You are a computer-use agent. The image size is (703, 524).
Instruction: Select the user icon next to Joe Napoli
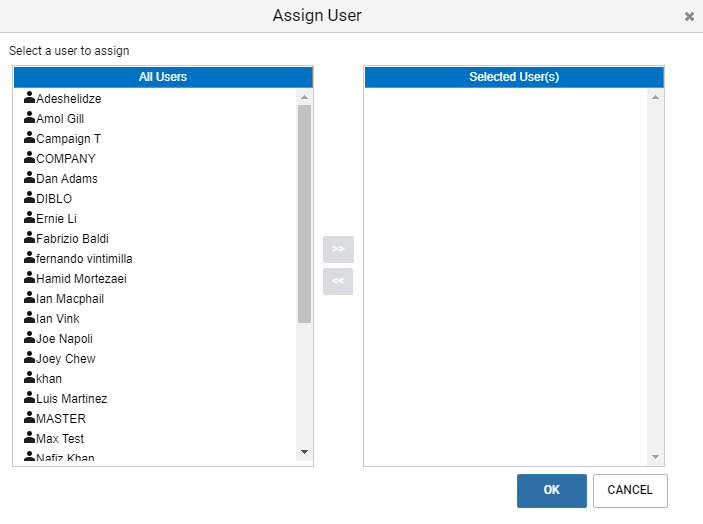[x=30, y=337]
